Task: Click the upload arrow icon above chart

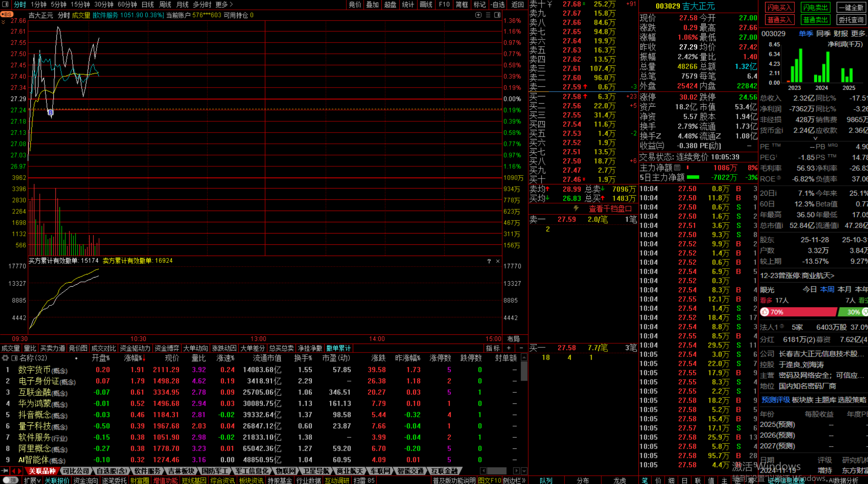Action: pyautogui.click(x=478, y=15)
